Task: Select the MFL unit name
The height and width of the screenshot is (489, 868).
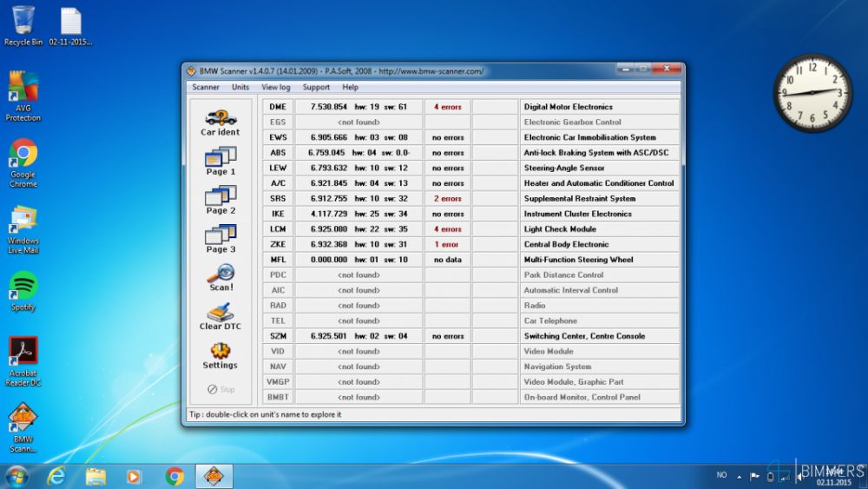Action: [278, 260]
